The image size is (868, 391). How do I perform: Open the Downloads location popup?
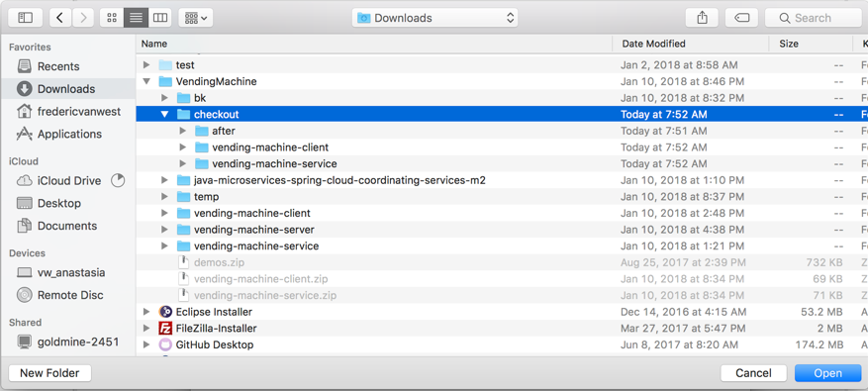coord(434,18)
